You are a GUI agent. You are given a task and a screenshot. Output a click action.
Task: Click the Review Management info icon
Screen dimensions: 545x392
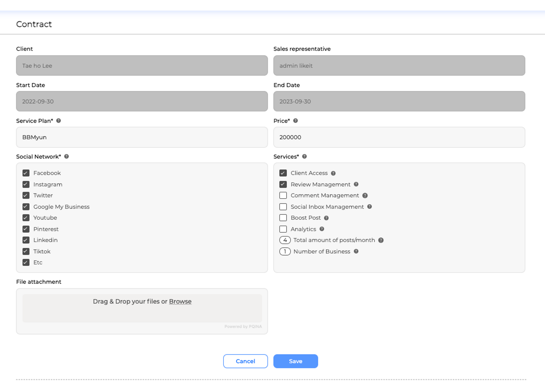[356, 184]
